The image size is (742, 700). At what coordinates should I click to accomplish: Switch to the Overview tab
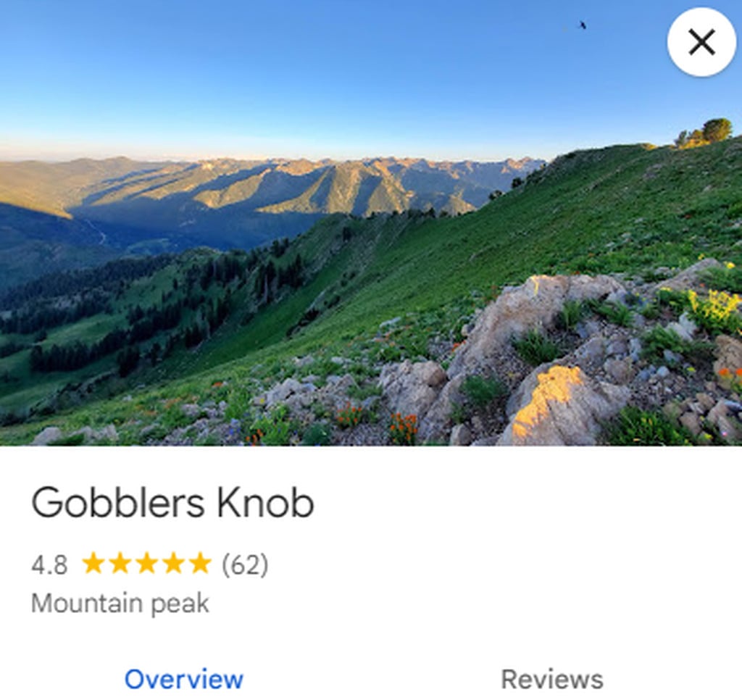coord(184,679)
